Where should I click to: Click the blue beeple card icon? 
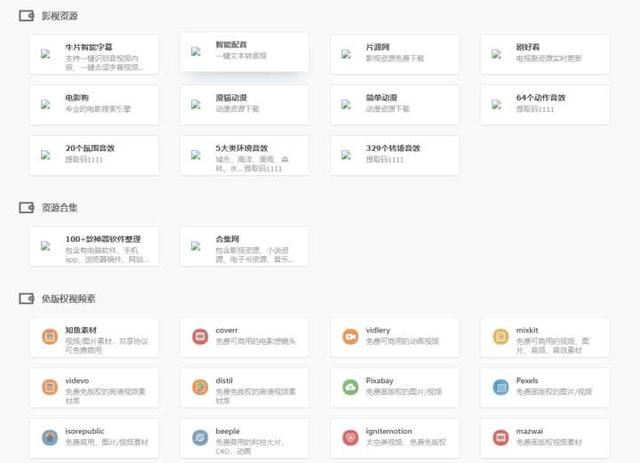[200, 438]
